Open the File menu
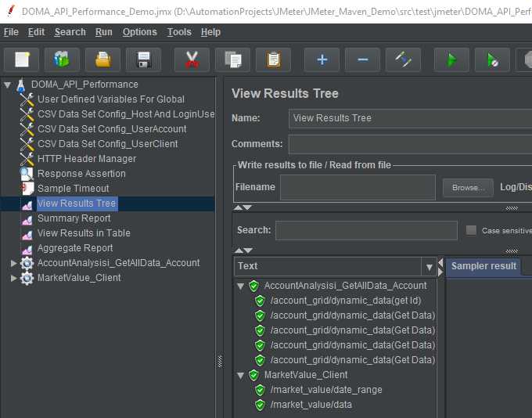 pyautogui.click(x=11, y=32)
